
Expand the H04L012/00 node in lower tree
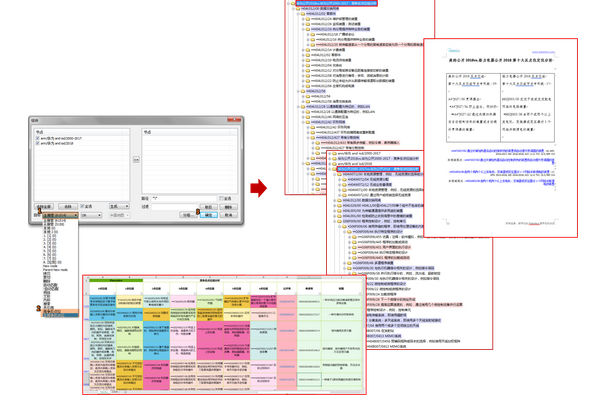(x=335, y=200)
